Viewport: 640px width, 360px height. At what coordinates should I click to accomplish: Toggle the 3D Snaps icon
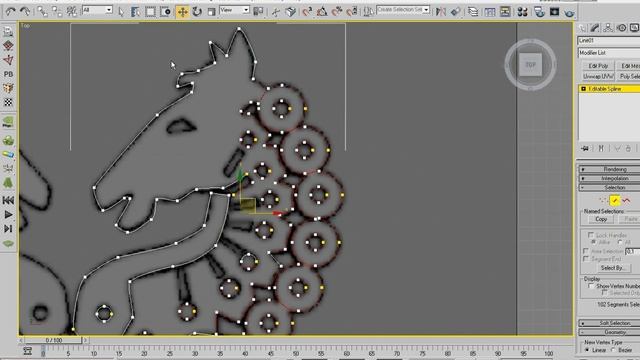(307, 12)
